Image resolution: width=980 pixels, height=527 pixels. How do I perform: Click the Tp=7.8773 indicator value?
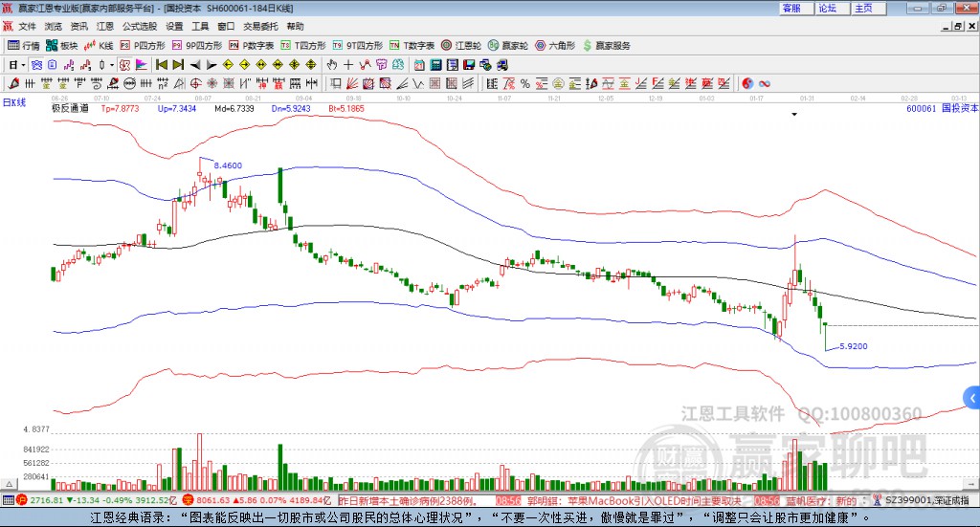120,108
